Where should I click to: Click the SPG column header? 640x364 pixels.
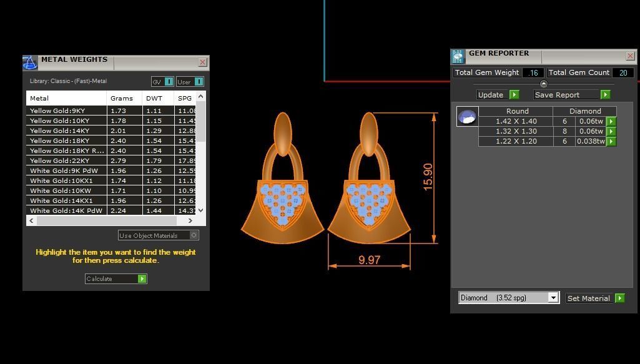(x=185, y=99)
